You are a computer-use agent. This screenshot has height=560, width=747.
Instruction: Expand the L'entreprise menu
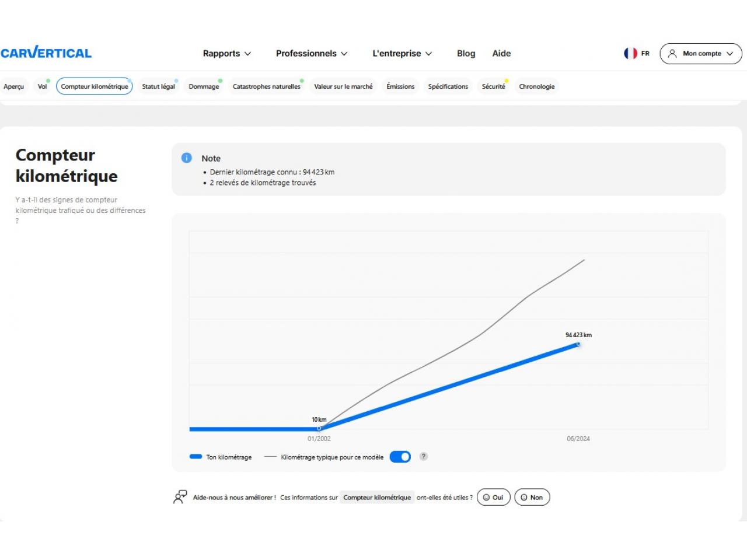(402, 53)
